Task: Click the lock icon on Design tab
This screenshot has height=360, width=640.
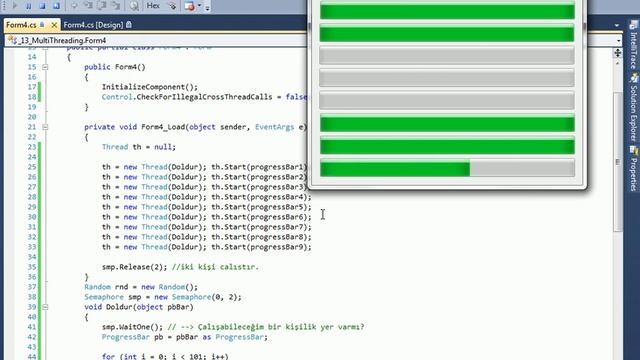Action: point(129,24)
